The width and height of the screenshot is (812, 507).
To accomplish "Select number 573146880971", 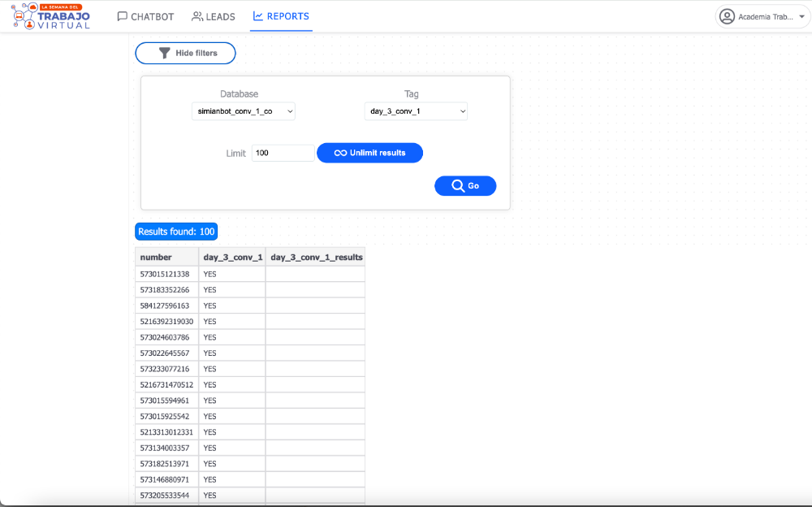I will [x=165, y=479].
